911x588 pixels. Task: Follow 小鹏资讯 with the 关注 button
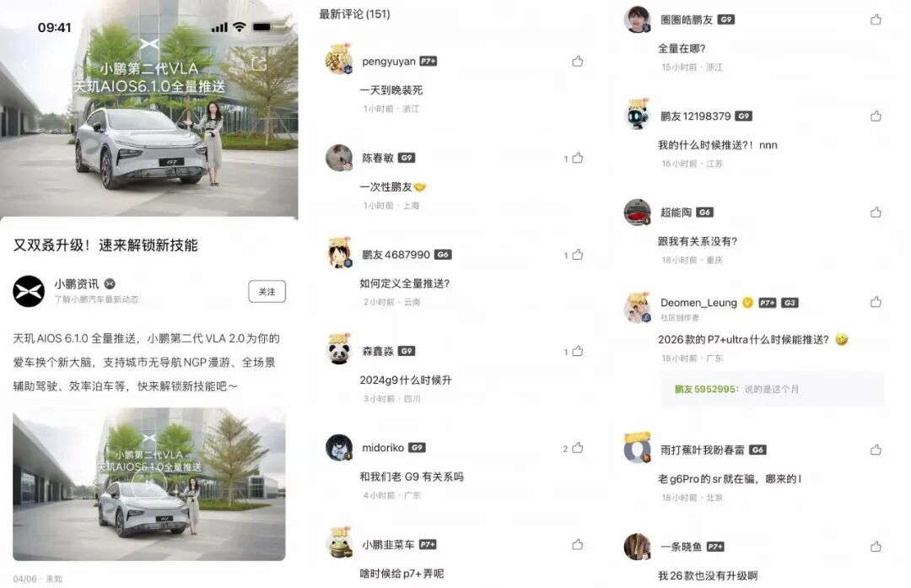coord(267,291)
